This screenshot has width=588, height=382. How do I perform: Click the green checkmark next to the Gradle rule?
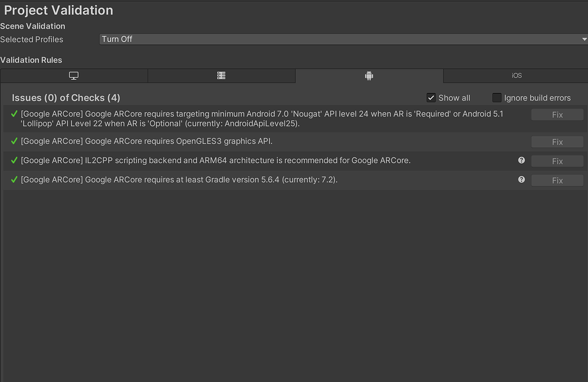pos(14,180)
